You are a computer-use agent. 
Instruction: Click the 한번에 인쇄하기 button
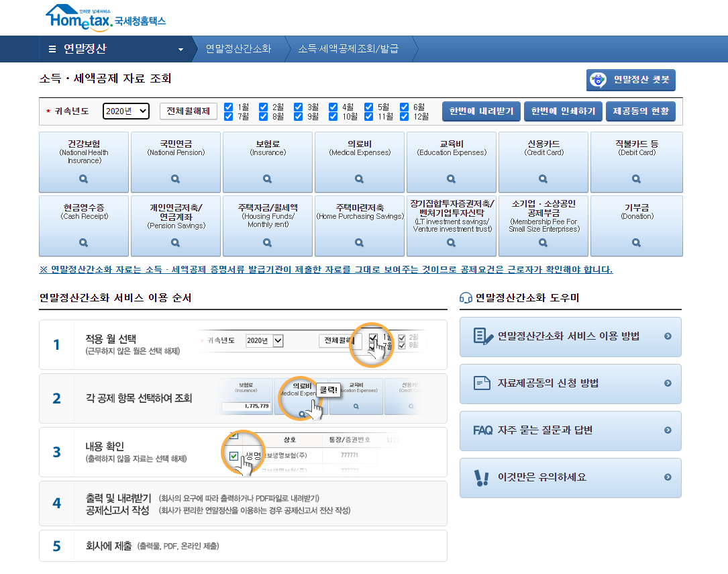563,111
